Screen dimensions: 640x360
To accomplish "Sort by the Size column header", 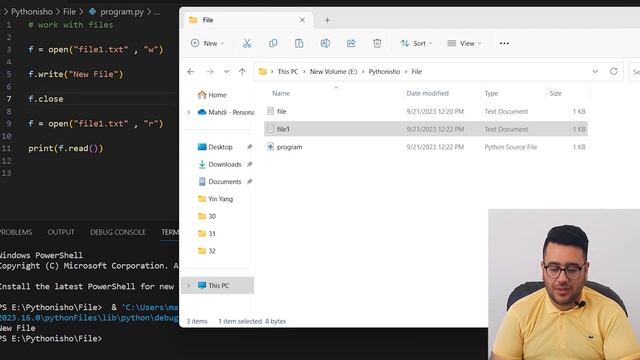I will (555, 93).
